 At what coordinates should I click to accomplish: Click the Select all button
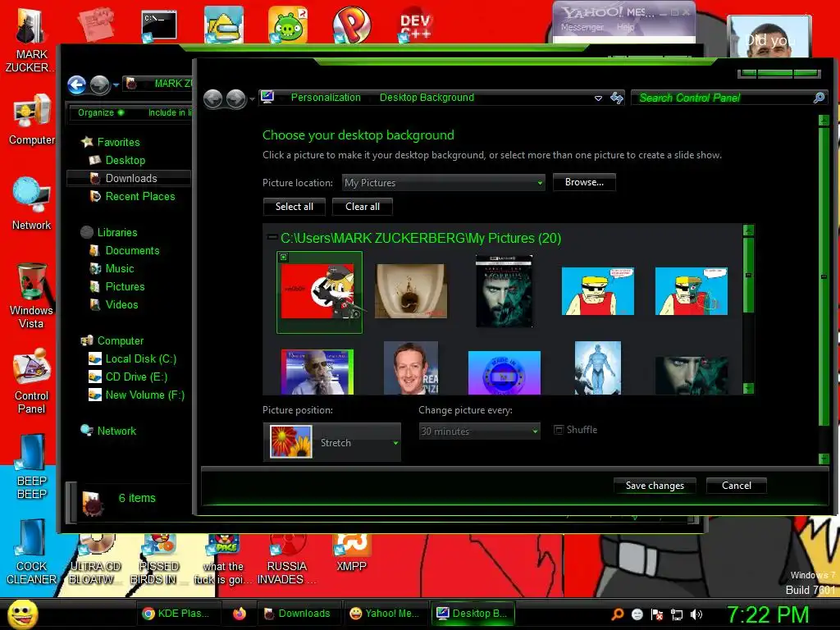[x=294, y=206]
